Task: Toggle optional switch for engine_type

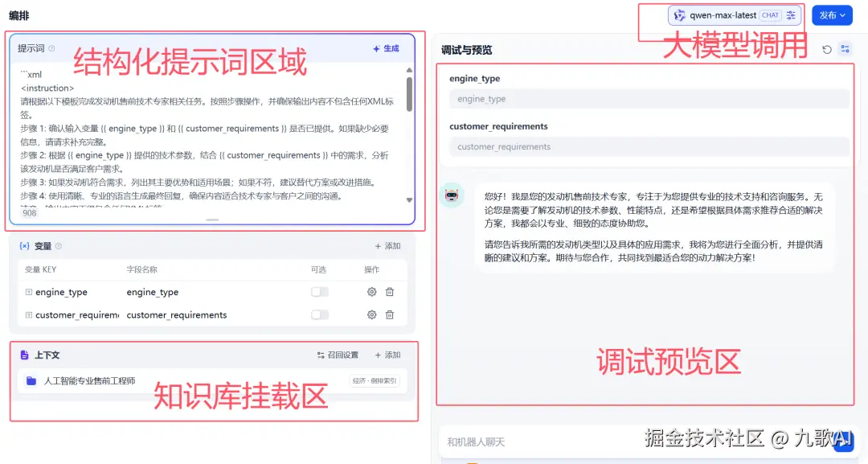Action: [x=319, y=292]
